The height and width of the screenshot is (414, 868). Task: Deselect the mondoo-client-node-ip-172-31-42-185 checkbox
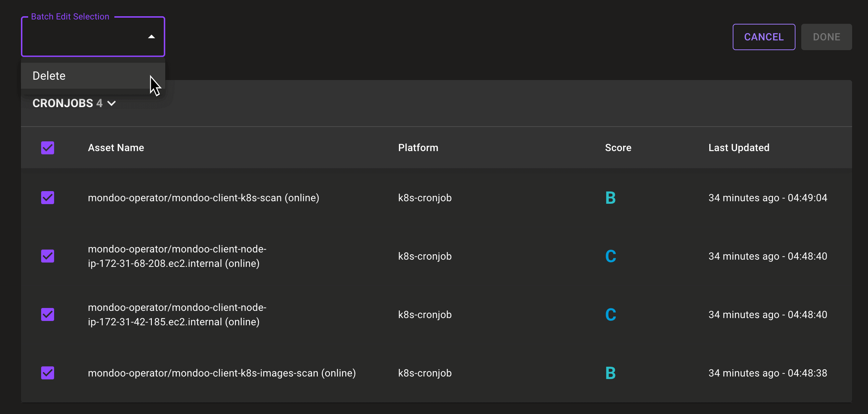pyautogui.click(x=47, y=314)
